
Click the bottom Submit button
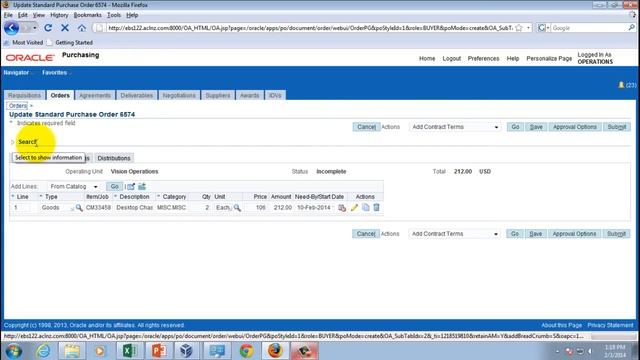pyautogui.click(x=616, y=234)
